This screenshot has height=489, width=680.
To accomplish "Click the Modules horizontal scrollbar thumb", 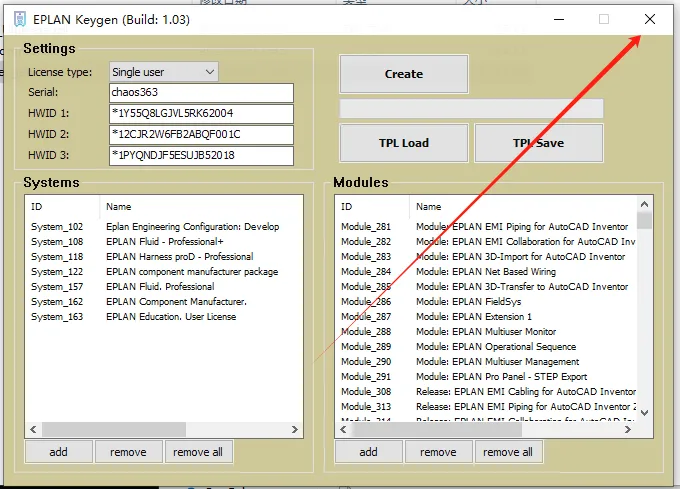I will point(437,430).
